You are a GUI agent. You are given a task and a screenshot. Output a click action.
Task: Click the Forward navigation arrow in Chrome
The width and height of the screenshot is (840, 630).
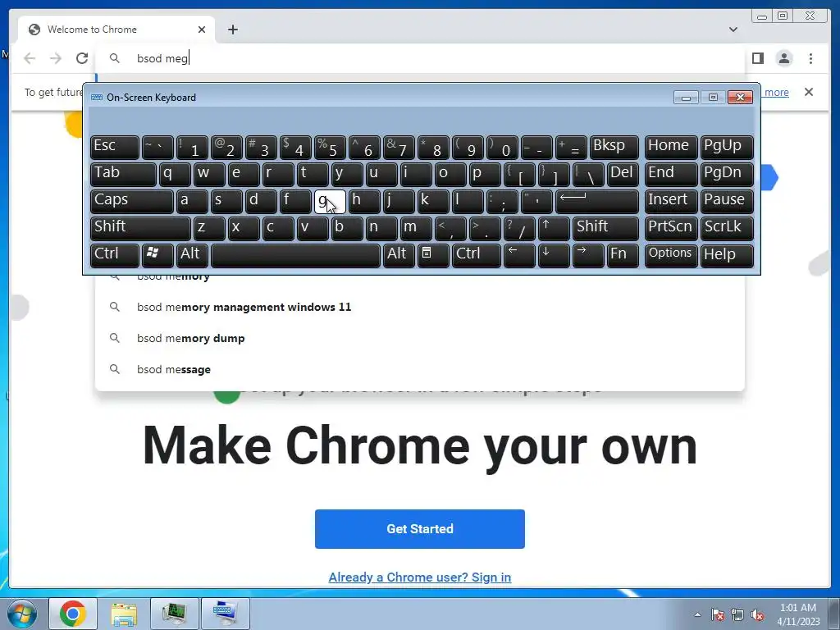click(x=56, y=58)
